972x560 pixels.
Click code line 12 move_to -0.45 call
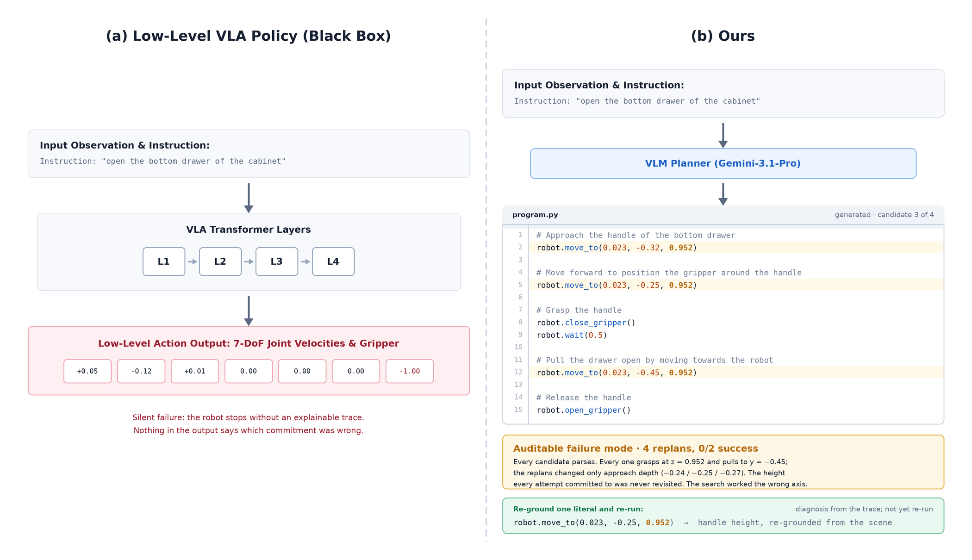pos(617,373)
